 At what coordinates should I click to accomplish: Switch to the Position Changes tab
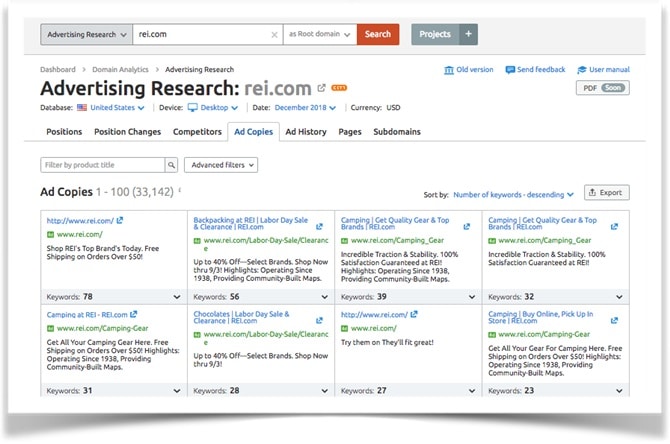[x=127, y=132]
